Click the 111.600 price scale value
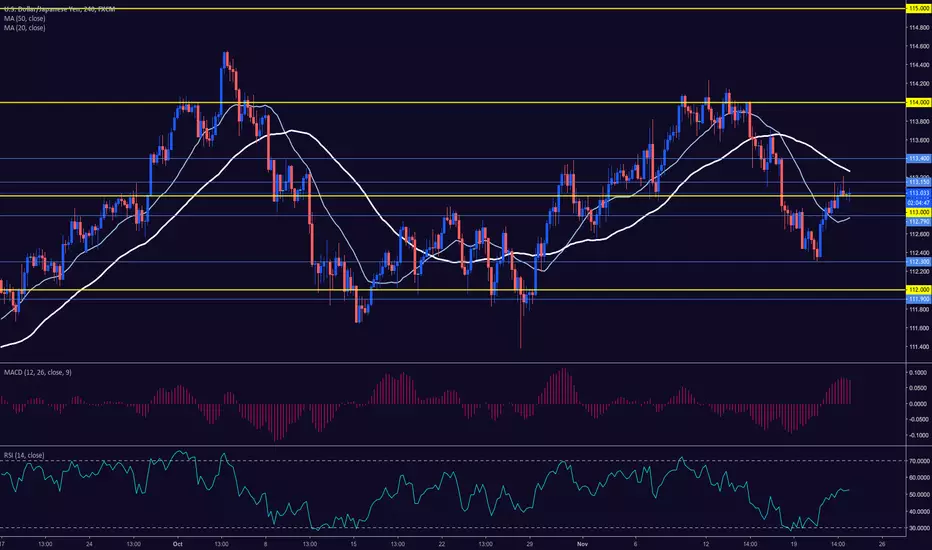Viewport: 932px width, 550px height. click(918, 328)
